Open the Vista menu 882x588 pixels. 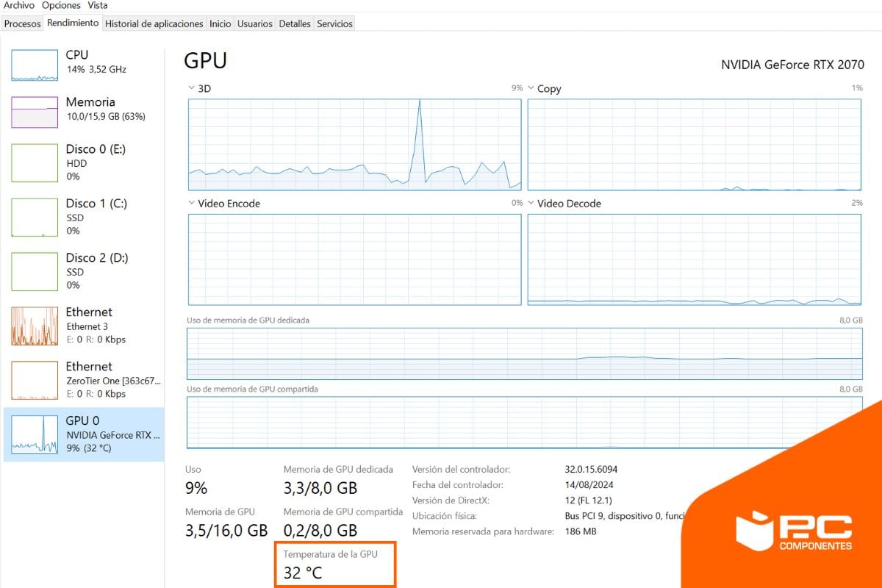point(98,5)
